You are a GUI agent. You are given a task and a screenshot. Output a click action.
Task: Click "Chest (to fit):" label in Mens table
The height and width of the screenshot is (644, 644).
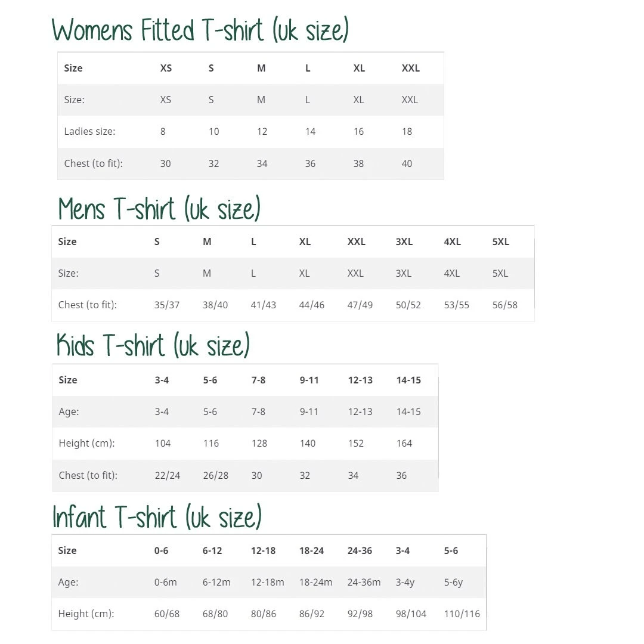(88, 305)
